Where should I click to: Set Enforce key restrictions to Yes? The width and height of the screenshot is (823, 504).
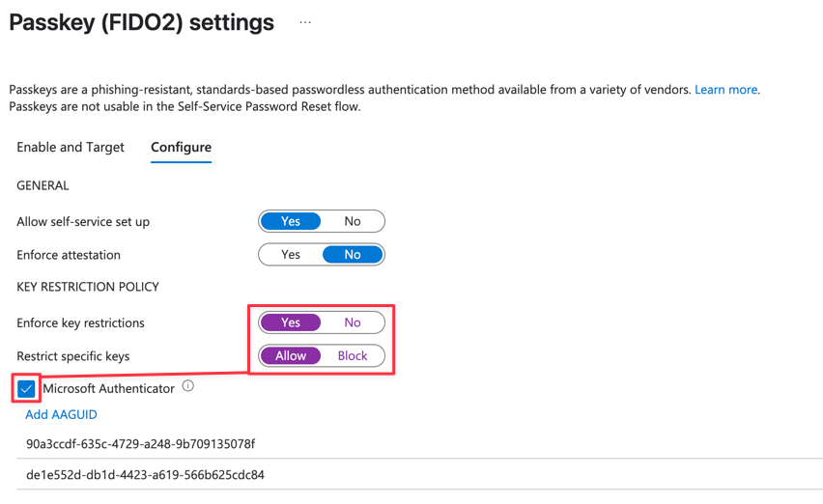point(291,322)
